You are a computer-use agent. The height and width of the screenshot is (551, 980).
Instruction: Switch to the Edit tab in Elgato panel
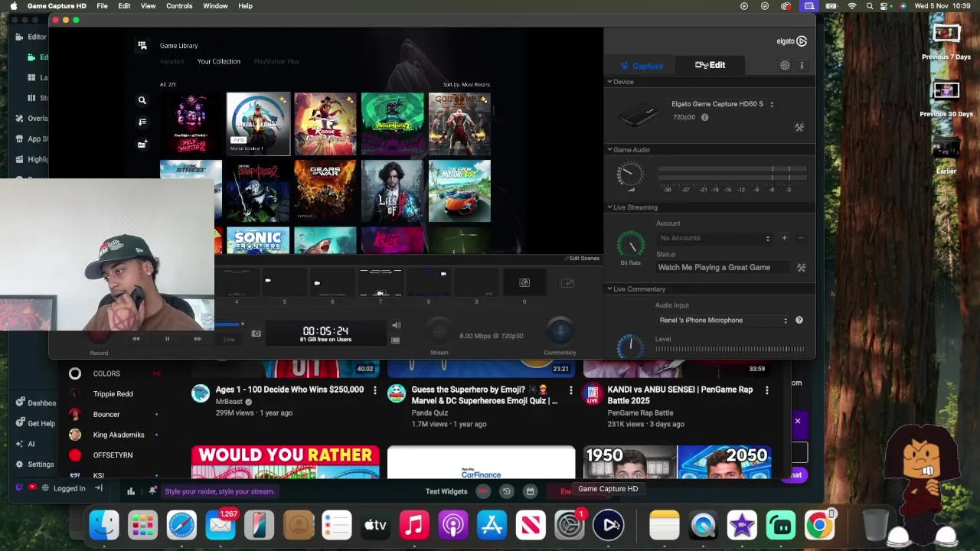(x=710, y=65)
